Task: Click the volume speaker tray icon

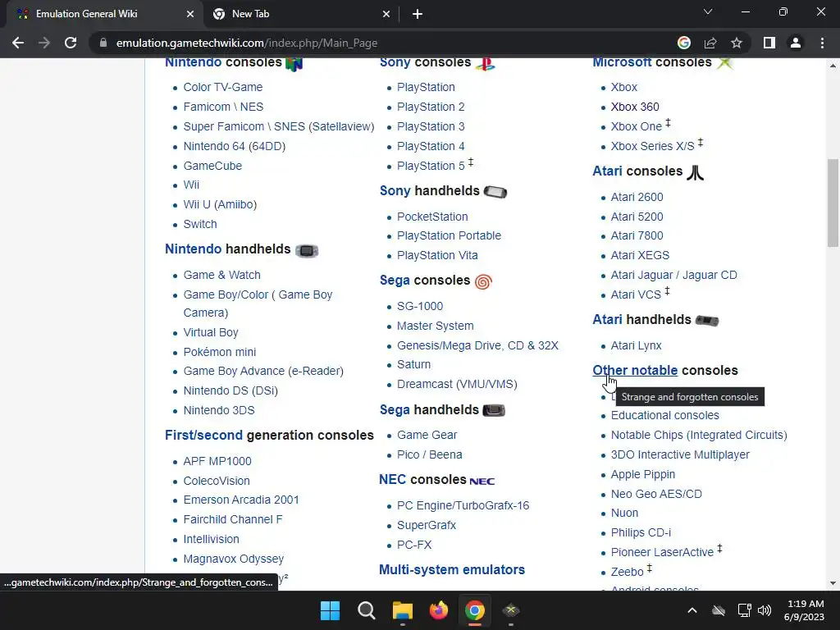Action: (765, 610)
